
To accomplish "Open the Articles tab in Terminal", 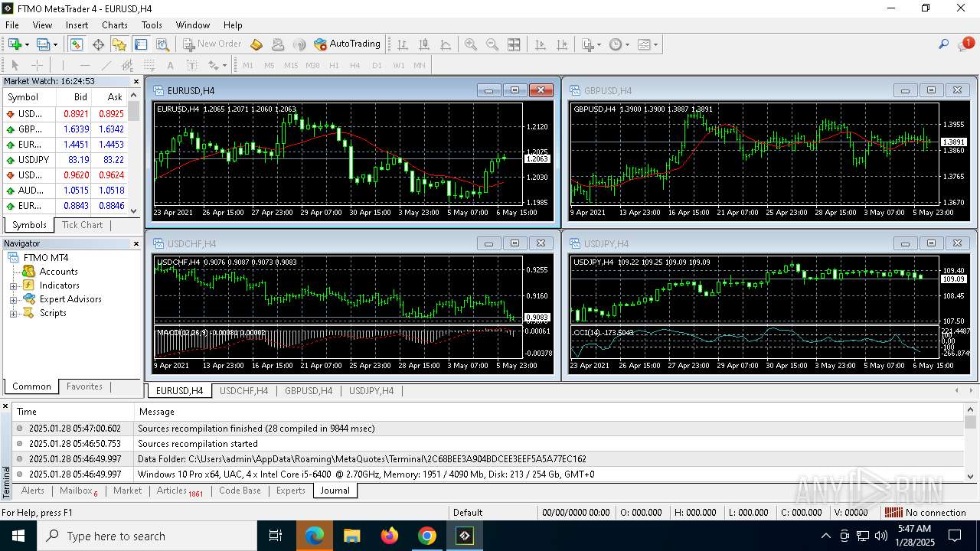I will point(179,491).
